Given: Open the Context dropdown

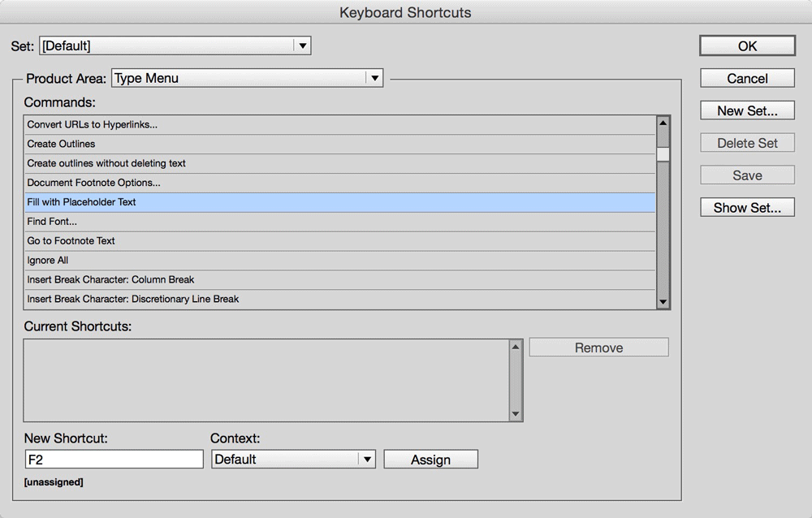Looking at the screenshot, I should click(x=367, y=460).
